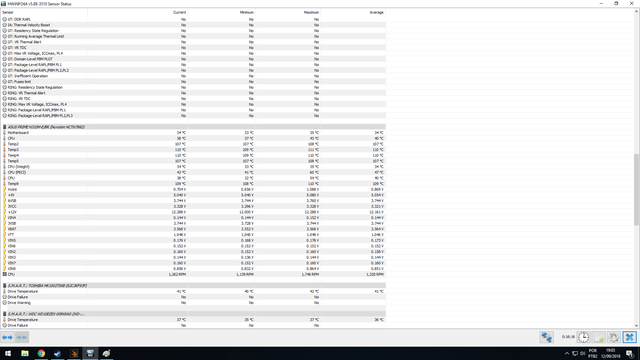Viewport: 640px width, 360px height.
Task: Select RING: Residency State Regulation row
Action: [193, 87]
